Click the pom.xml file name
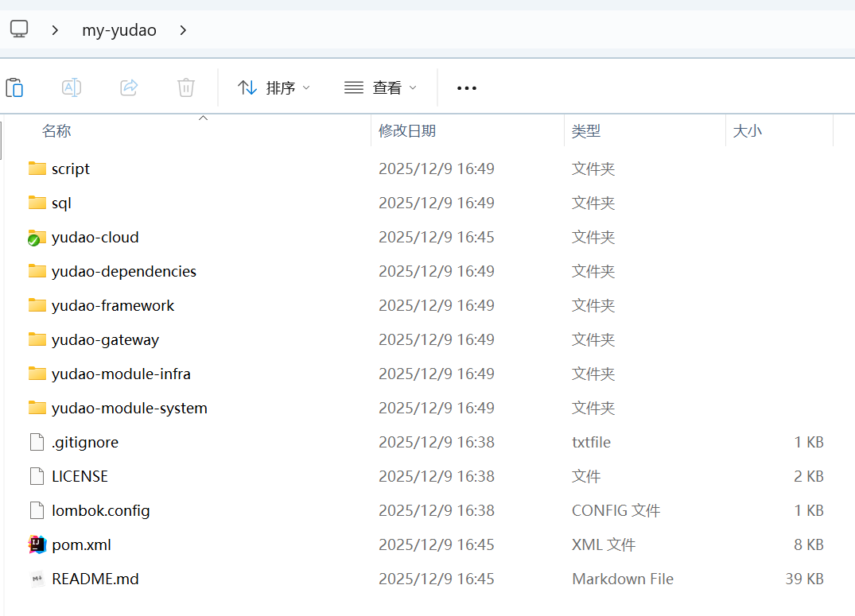Screen dimensions: 855x616 click(81, 544)
